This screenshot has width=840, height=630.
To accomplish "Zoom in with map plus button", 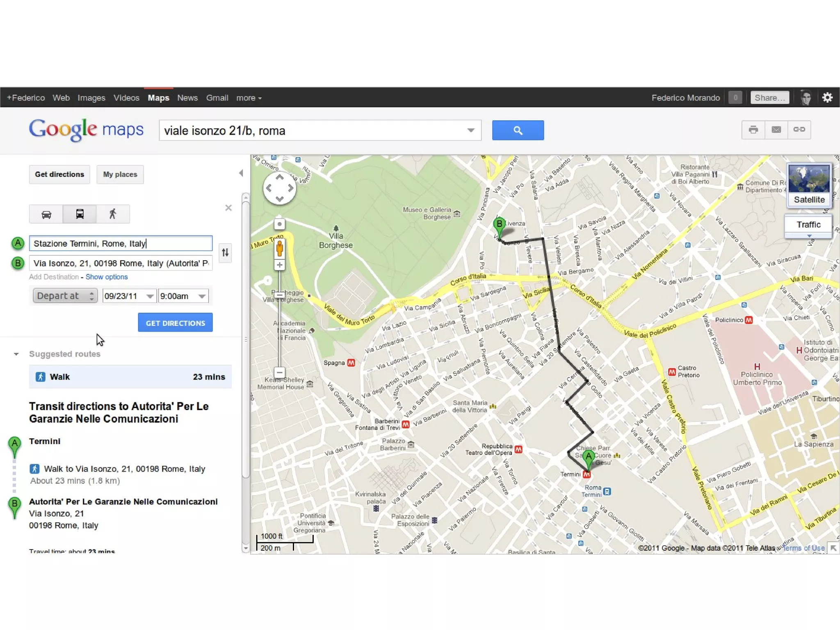I will click(x=279, y=265).
